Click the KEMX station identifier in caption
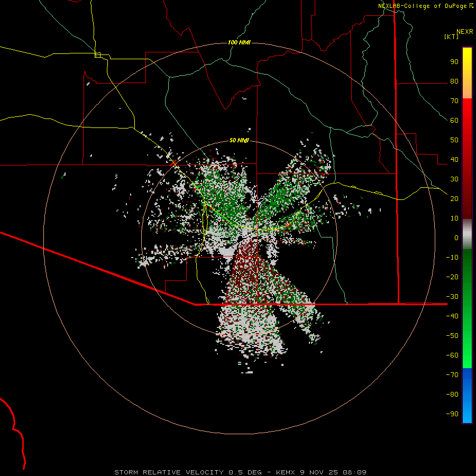Screen dimensions: 476x476 (x=286, y=472)
